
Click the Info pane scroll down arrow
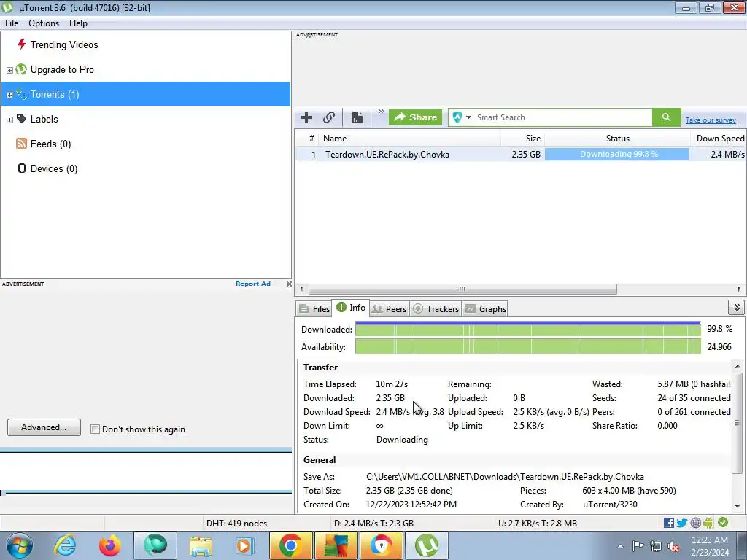pyautogui.click(x=738, y=507)
